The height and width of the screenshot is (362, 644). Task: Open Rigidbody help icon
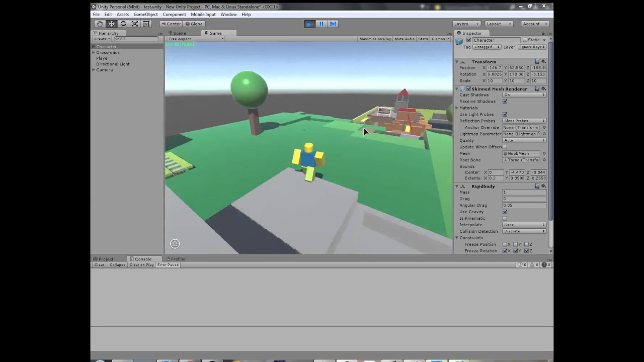[x=537, y=186]
